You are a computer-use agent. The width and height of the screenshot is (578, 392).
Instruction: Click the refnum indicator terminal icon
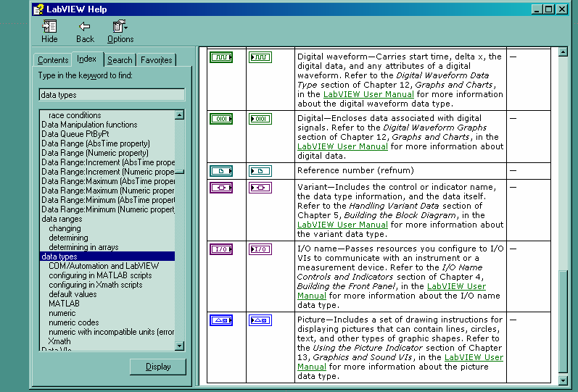click(x=260, y=171)
